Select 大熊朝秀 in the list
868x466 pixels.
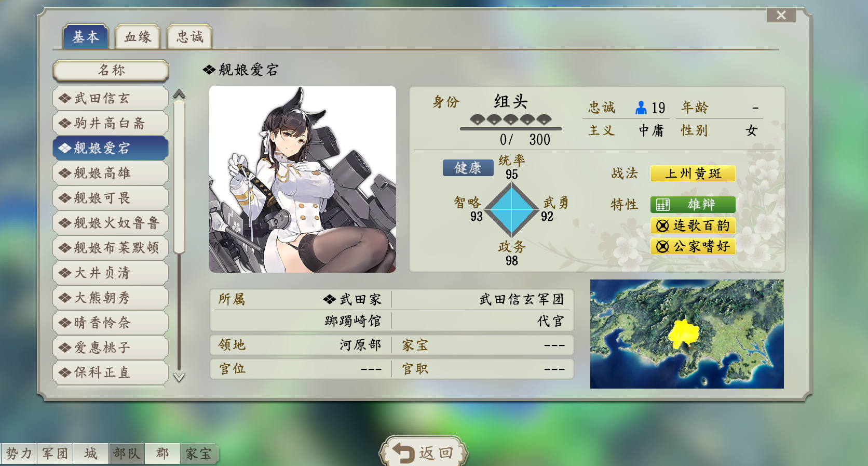click(111, 298)
